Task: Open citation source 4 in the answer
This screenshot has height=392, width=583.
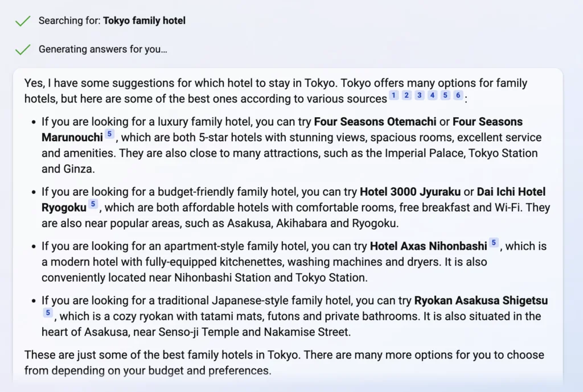Action: tap(432, 96)
